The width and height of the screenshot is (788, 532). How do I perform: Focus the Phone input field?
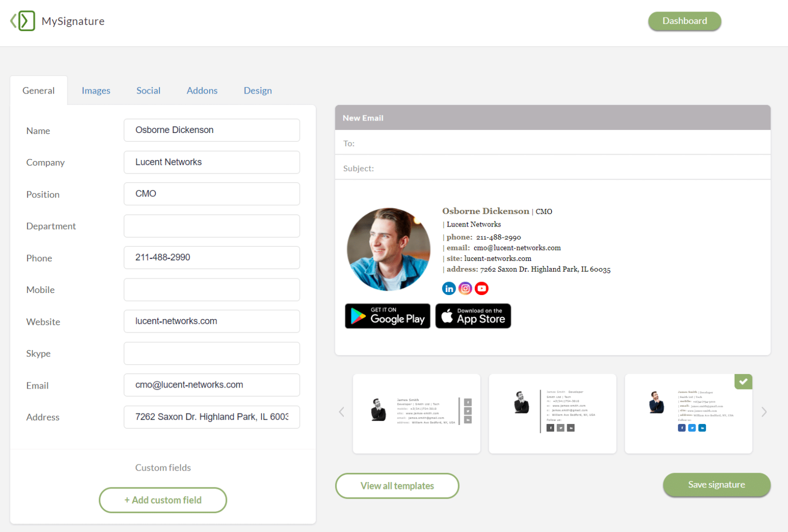point(212,258)
